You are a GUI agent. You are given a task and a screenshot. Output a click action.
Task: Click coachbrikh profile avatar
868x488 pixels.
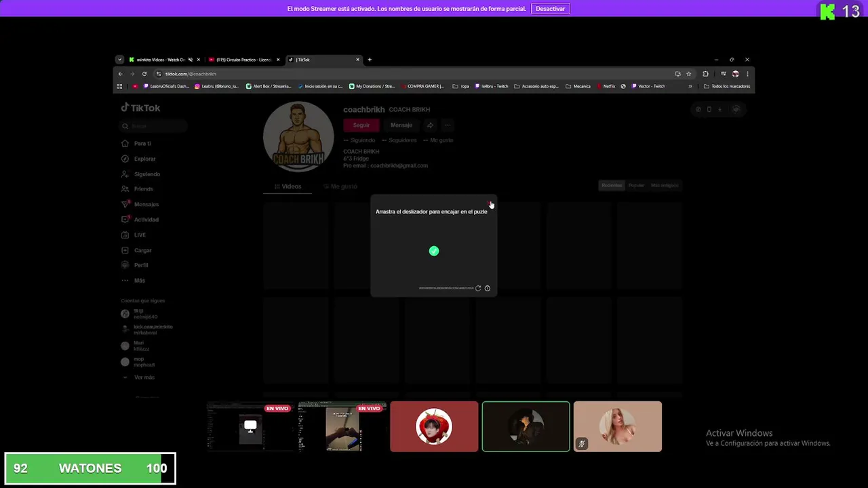298,137
